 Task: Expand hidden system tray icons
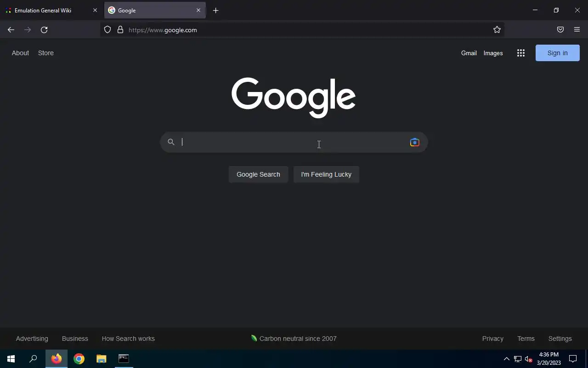click(x=507, y=359)
